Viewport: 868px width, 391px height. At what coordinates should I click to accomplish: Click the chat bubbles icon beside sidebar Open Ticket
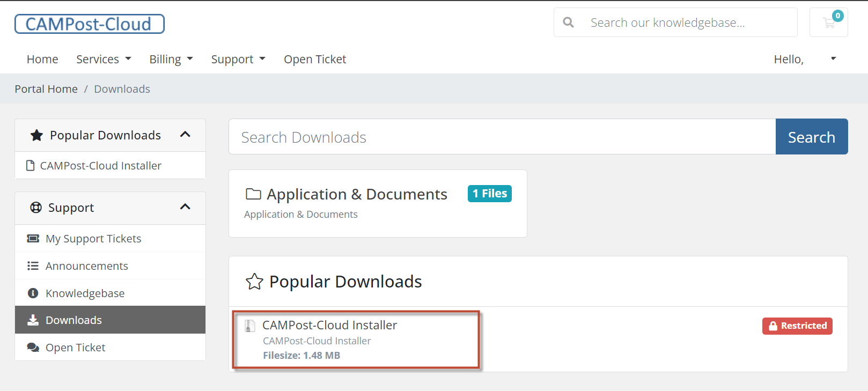[x=33, y=348]
